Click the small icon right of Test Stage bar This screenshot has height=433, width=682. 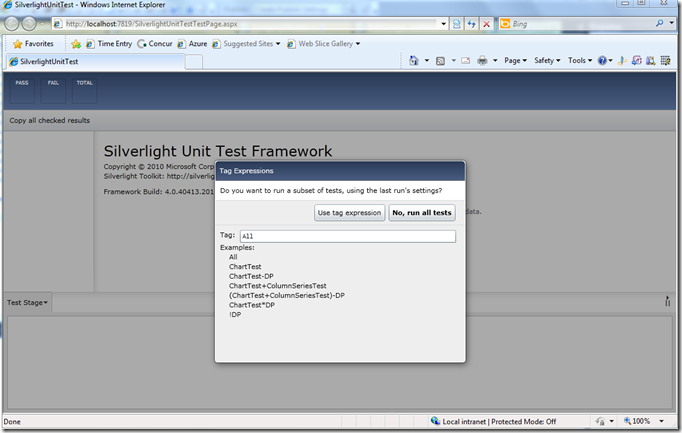pos(667,301)
